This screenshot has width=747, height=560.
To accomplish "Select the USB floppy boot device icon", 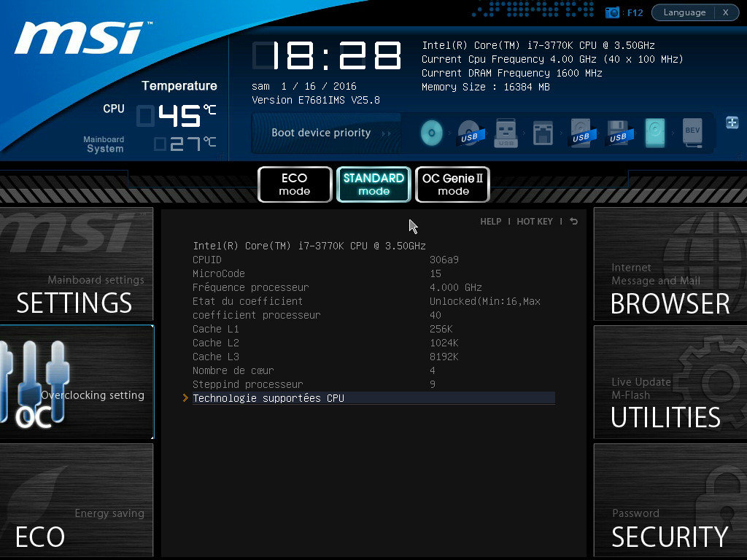I will point(619,133).
